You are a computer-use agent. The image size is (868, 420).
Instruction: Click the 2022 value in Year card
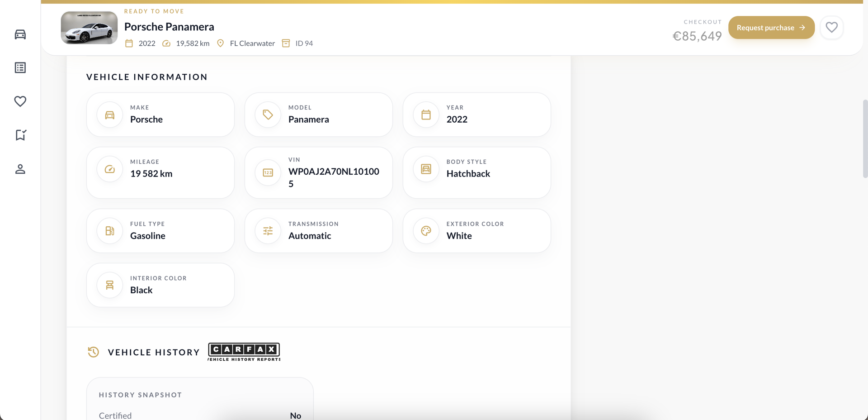pyautogui.click(x=457, y=119)
